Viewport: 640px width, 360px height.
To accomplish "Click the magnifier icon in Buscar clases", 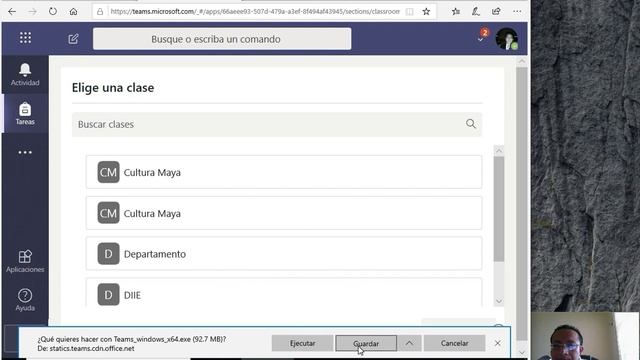I will pyautogui.click(x=471, y=124).
